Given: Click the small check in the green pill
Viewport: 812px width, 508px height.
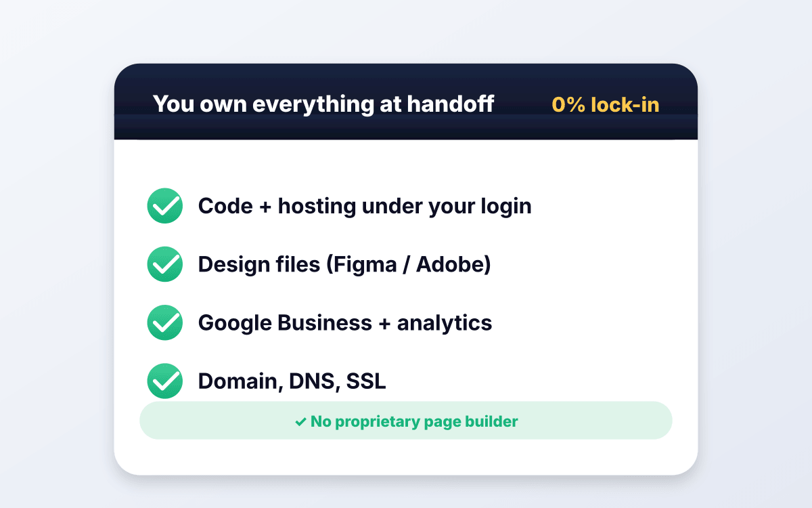Looking at the screenshot, I should click(x=300, y=422).
